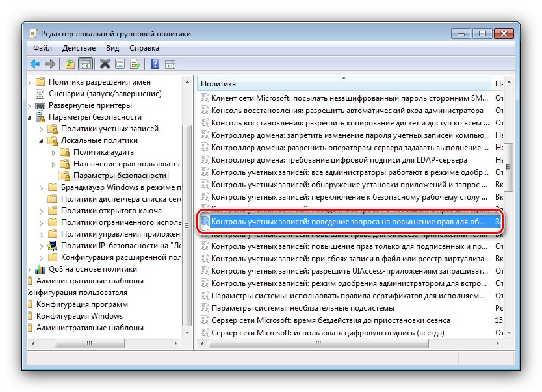Select Параметры системы: использовать правила сертификатов

pyautogui.click(x=348, y=296)
